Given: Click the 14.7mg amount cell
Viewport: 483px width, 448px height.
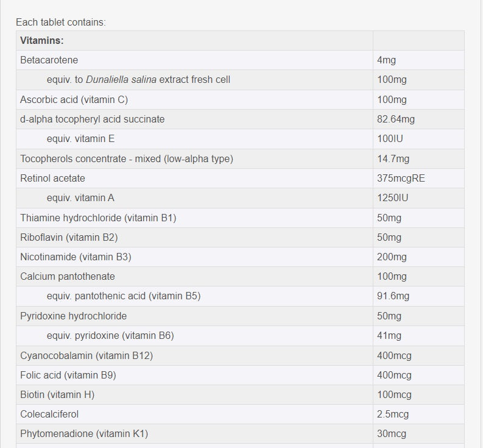Looking at the screenshot, I should coord(393,158).
